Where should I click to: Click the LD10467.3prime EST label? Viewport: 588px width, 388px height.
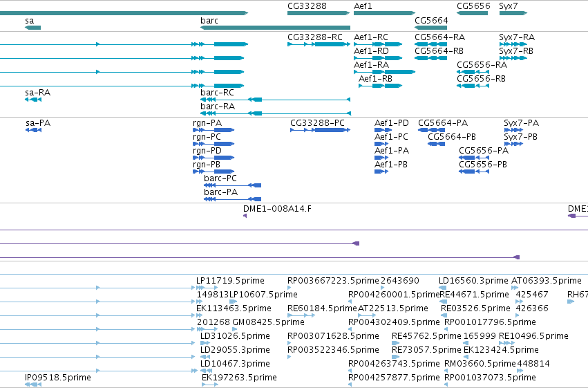[235, 364]
